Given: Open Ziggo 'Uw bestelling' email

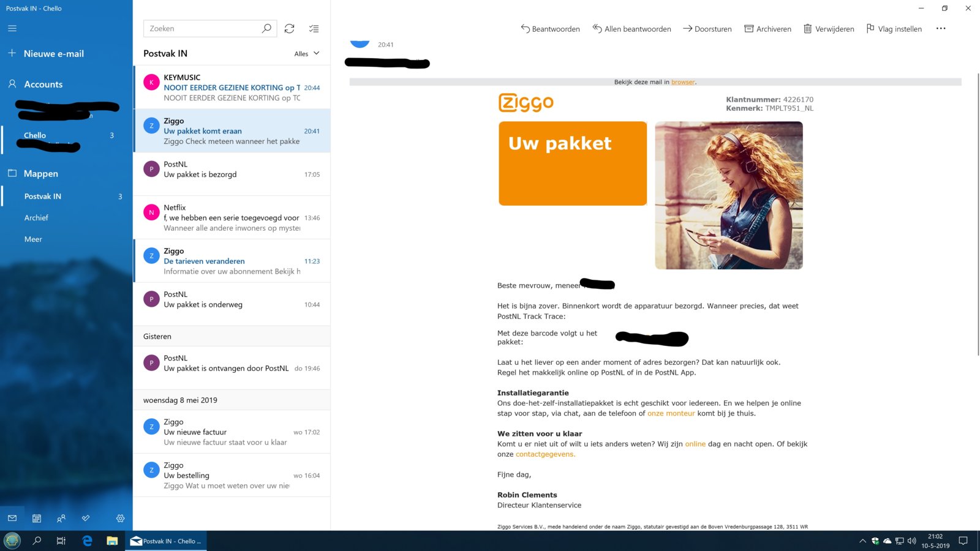Looking at the screenshot, I should (232, 475).
